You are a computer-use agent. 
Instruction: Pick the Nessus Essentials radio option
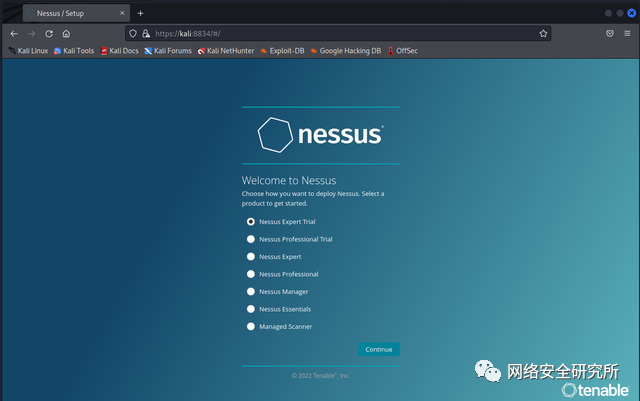coord(251,309)
